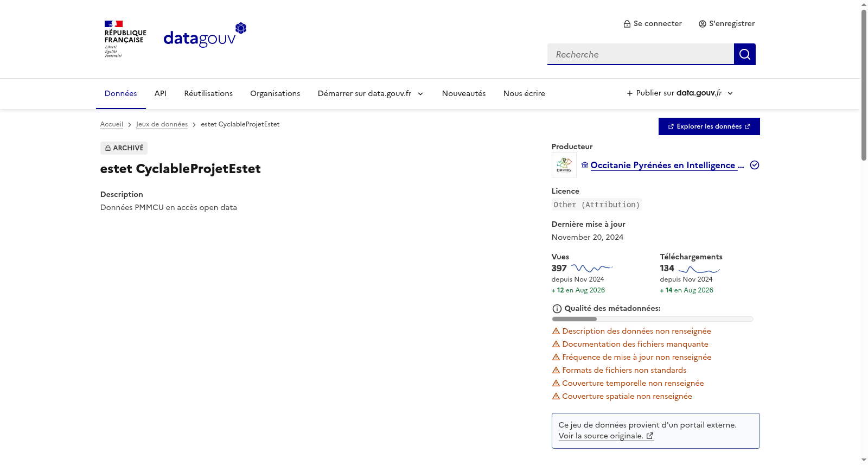Click the organization building icon

(x=585, y=165)
